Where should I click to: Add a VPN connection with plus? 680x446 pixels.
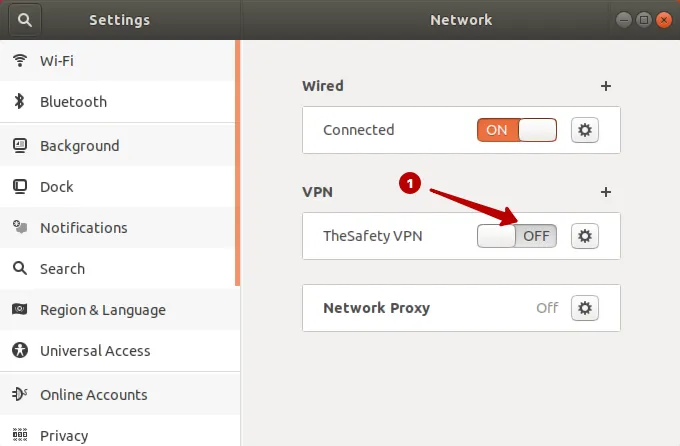(606, 192)
